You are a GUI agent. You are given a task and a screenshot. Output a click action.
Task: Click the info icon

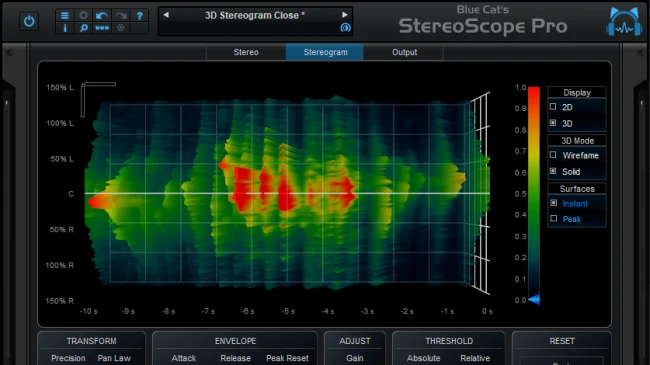point(65,28)
